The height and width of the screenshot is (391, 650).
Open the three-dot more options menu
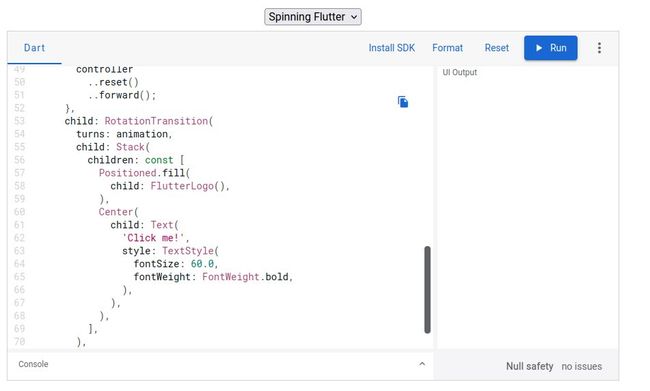pyautogui.click(x=599, y=48)
